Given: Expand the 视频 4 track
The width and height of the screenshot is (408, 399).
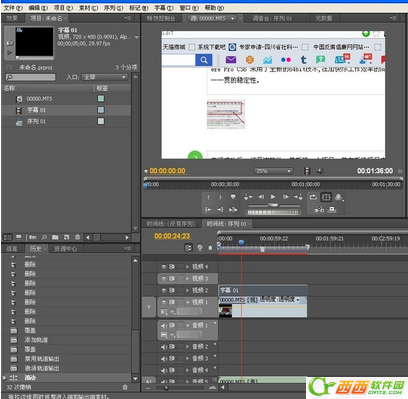Looking at the screenshot, I should (187, 267).
